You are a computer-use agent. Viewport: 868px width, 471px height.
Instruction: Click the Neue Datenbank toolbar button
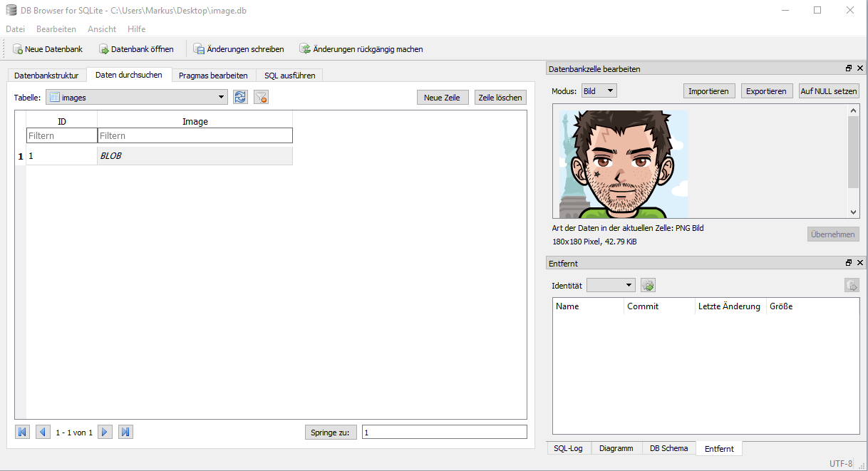(48, 49)
